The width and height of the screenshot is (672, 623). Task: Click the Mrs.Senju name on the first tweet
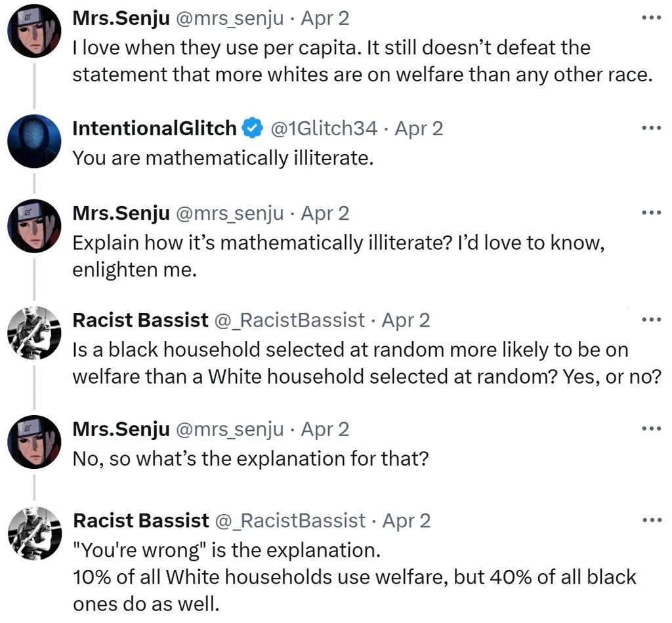coord(121,18)
